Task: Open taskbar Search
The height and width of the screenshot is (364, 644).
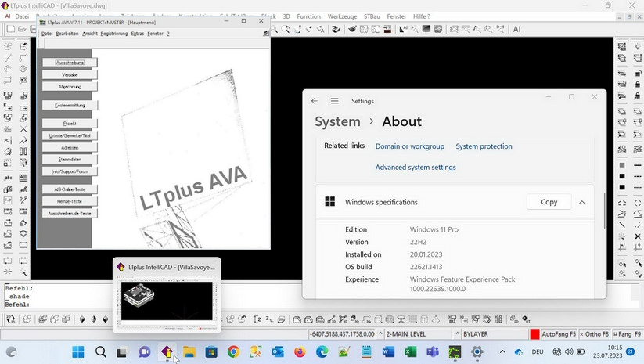Action: point(101,351)
